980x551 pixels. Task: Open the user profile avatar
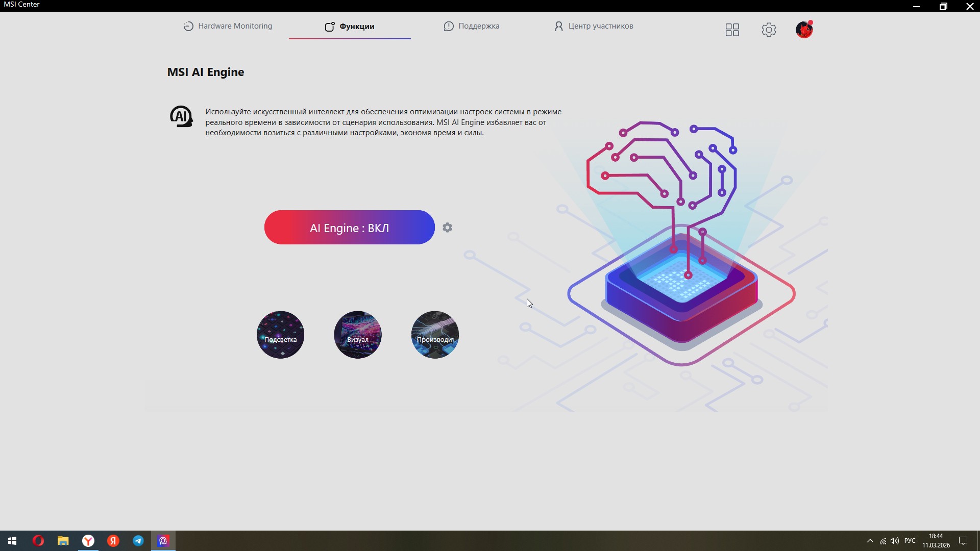804,30
